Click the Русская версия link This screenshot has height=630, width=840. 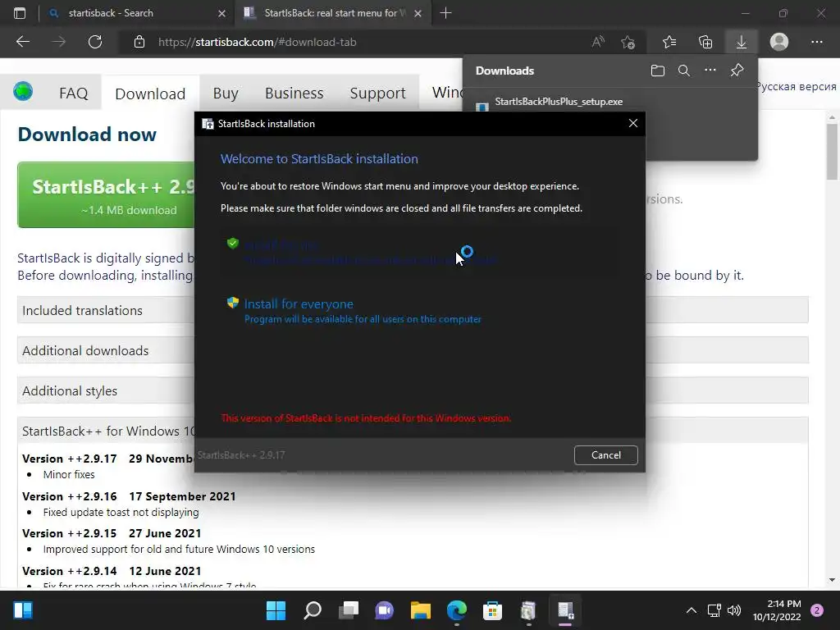796,87
